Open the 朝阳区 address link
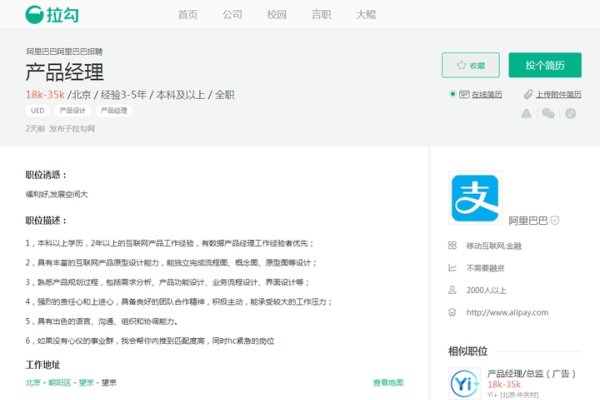 60,382
